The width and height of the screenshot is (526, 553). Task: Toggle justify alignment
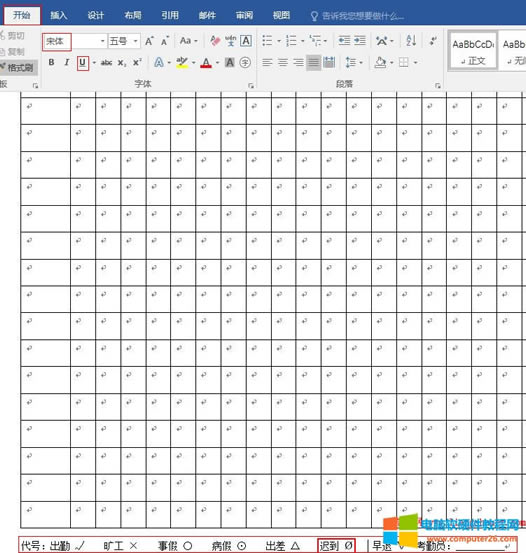coord(313,63)
